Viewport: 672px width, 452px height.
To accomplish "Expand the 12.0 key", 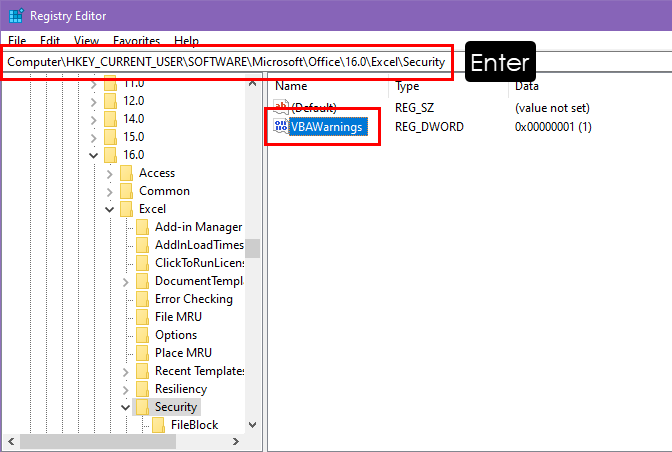I will (x=94, y=102).
